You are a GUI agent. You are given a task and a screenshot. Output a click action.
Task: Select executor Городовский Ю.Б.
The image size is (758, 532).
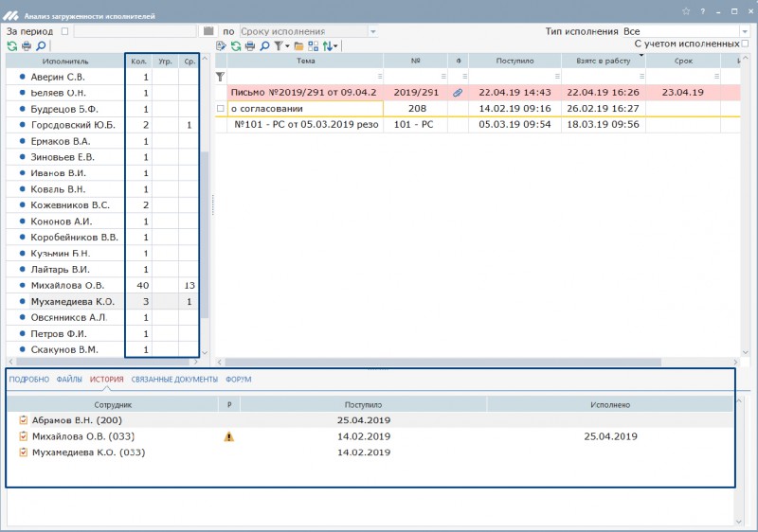pyautogui.click(x=73, y=125)
